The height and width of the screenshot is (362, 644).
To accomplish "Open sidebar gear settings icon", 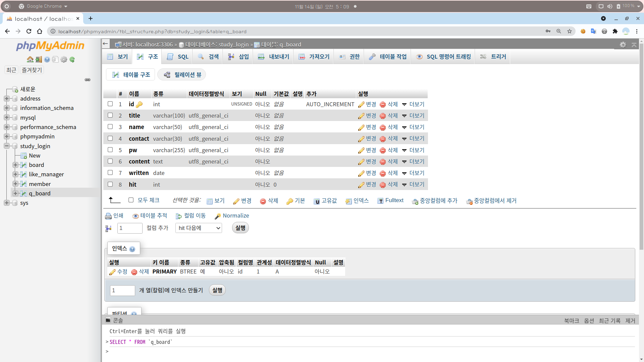I will (x=64, y=59).
